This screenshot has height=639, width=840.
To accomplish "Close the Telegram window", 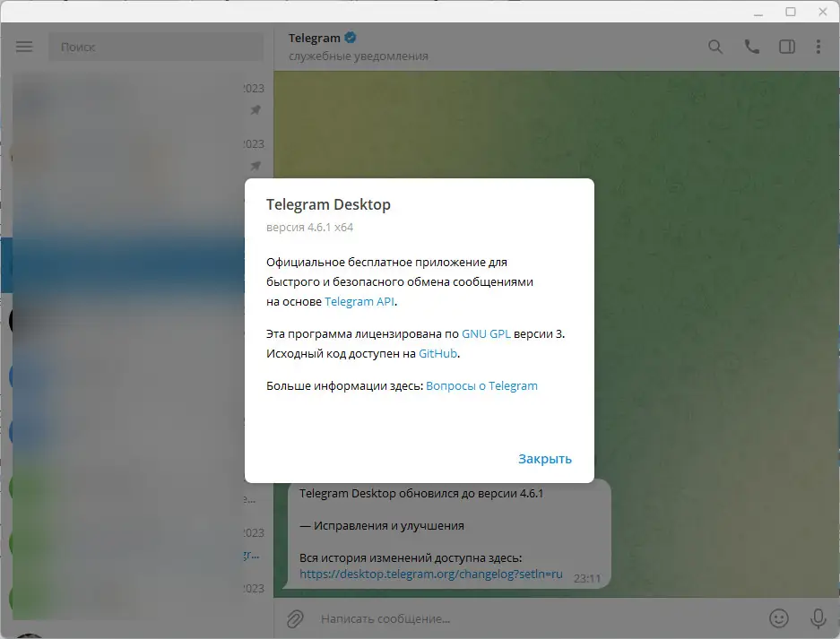I will tap(823, 12).
